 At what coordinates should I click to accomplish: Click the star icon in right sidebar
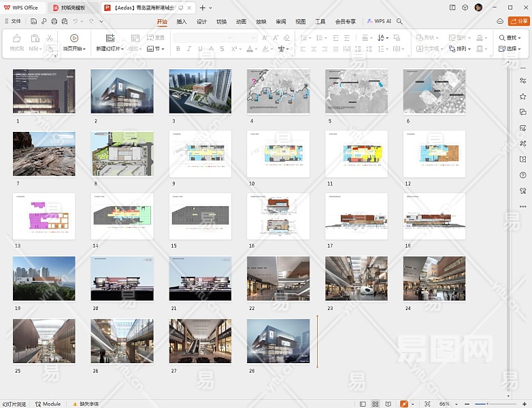[522, 96]
